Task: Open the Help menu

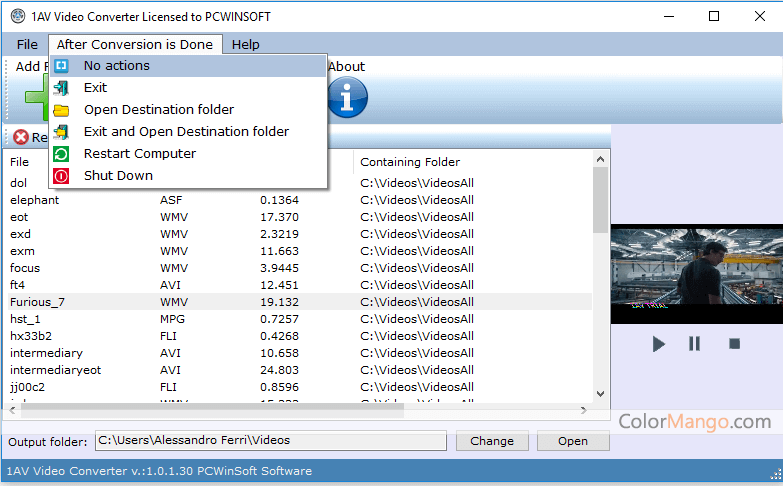Action: pos(245,44)
